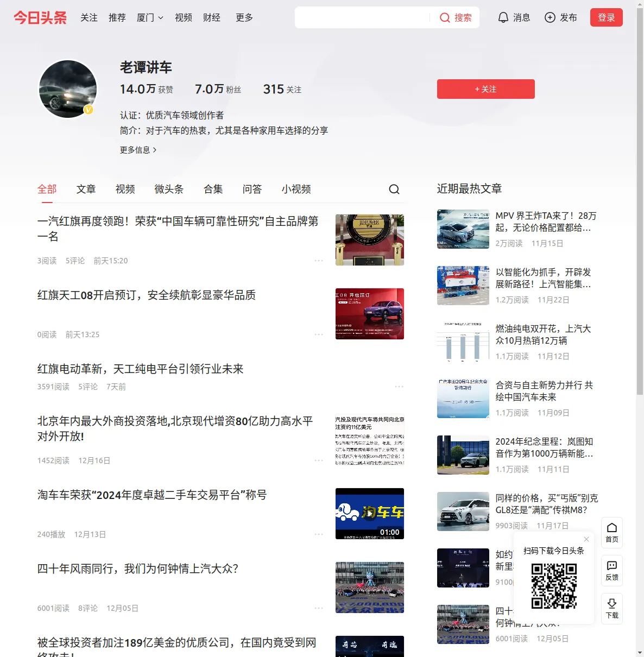Open article 北京年内最大外商投资落地 headline
The width and height of the screenshot is (644, 657).
tap(175, 428)
